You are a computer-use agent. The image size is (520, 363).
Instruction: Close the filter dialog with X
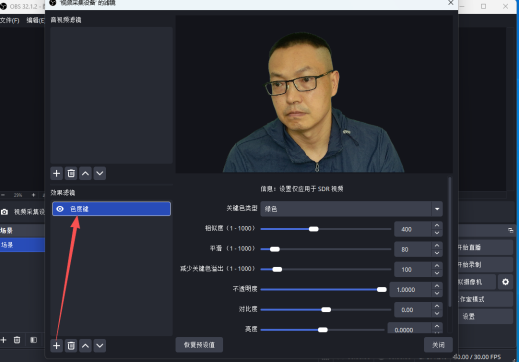click(x=451, y=3)
